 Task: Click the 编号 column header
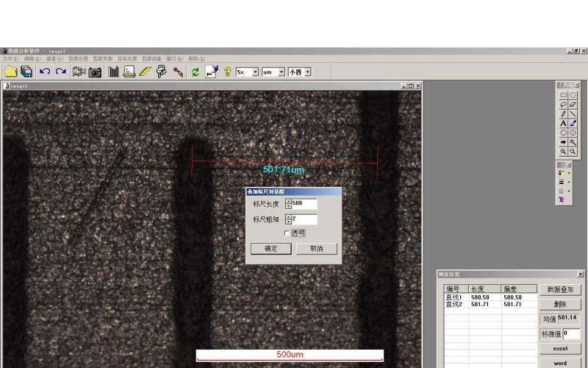(456, 289)
